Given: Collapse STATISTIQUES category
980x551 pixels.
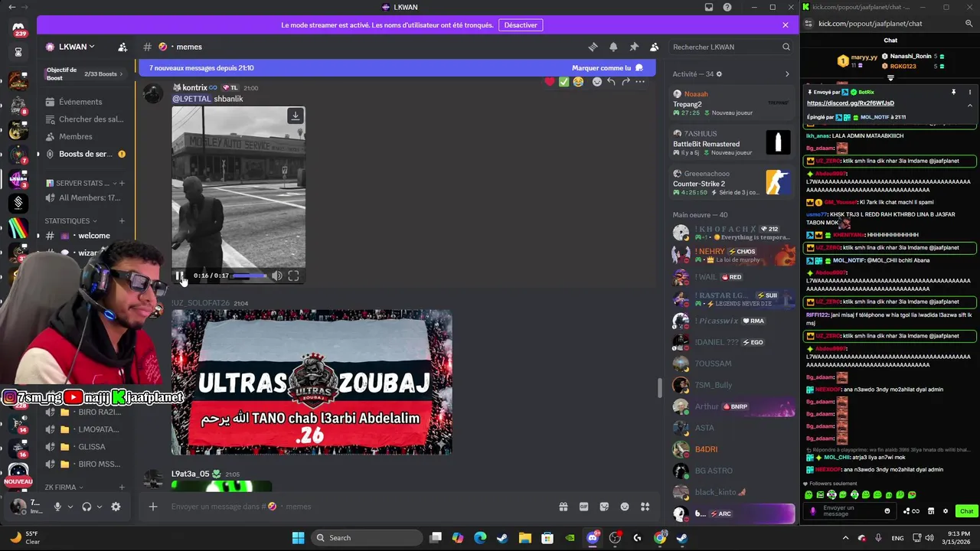Looking at the screenshot, I should click(71, 221).
